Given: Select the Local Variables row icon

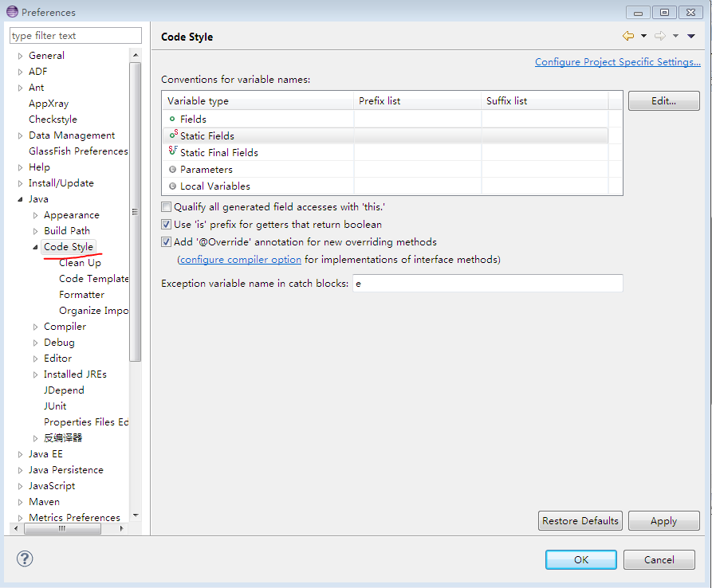Looking at the screenshot, I should point(172,186).
